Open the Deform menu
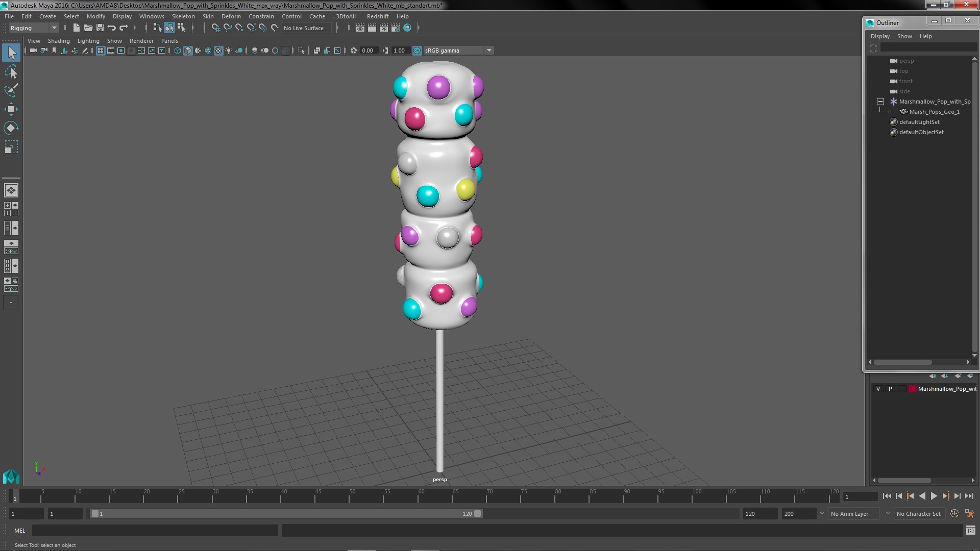 click(x=231, y=16)
